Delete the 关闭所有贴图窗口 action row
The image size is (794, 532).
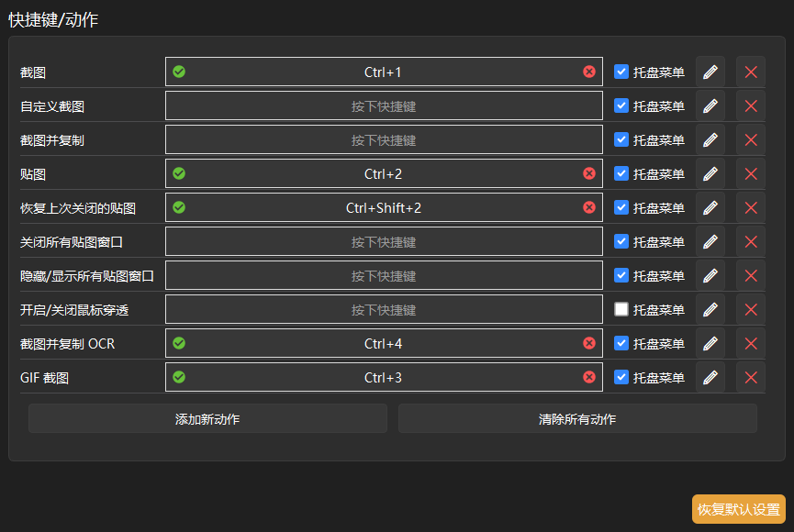click(x=751, y=241)
